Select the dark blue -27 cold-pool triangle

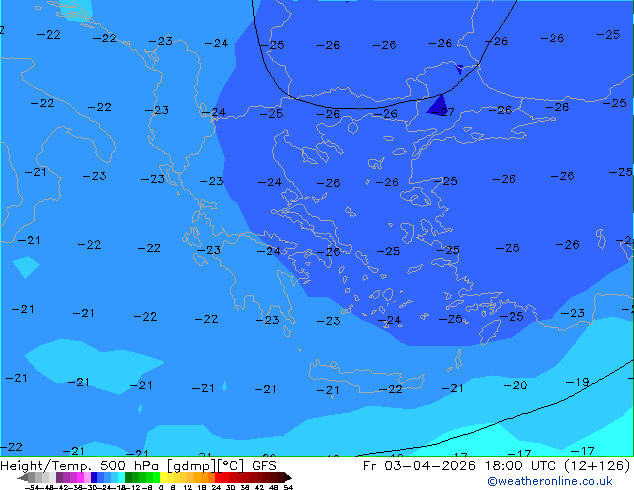[438, 107]
